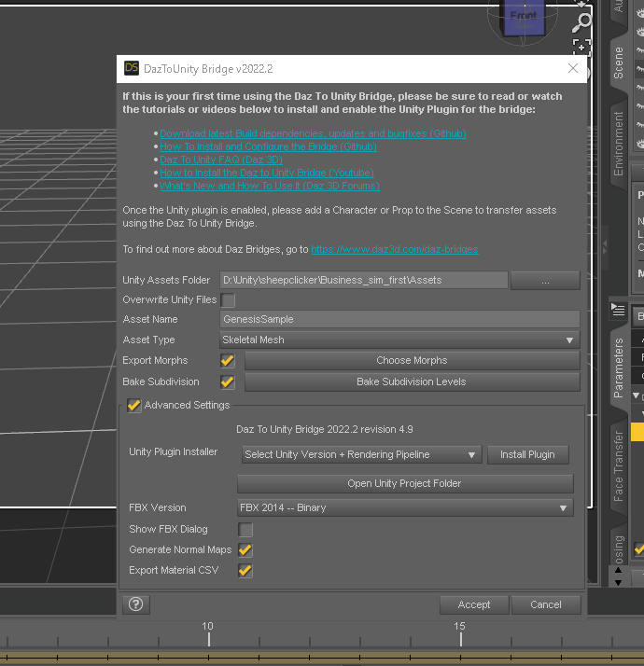Screen dimensions: 644x666
Task: Click Open Unity Project Folder button
Action: pos(405,483)
